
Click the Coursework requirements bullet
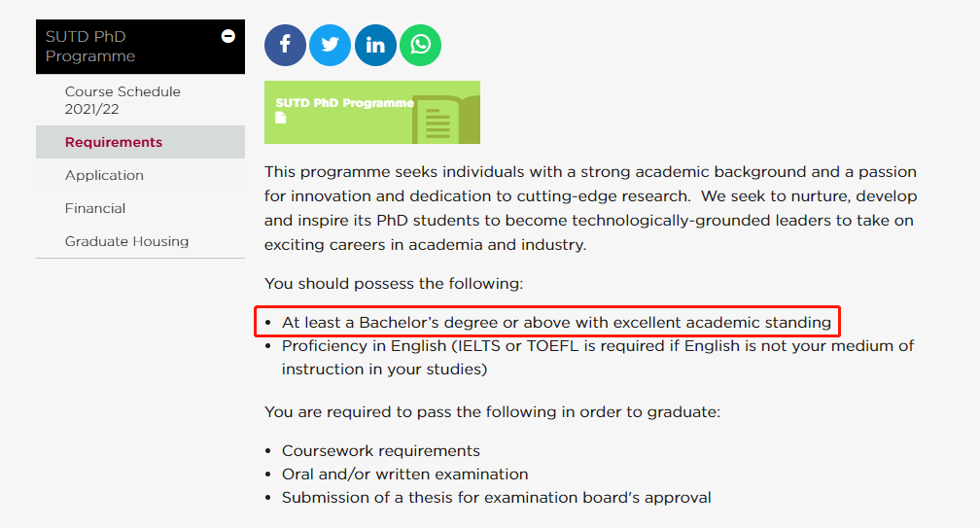[381, 450]
